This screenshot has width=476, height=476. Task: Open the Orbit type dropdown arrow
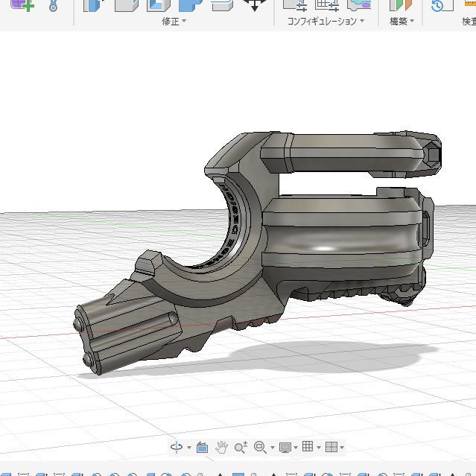[189, 448]
